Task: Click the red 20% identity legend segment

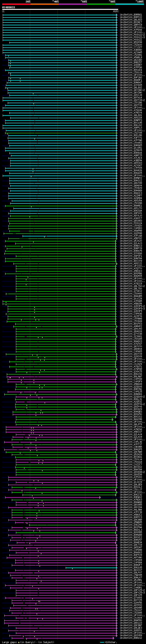Action: tap(16, 4)
